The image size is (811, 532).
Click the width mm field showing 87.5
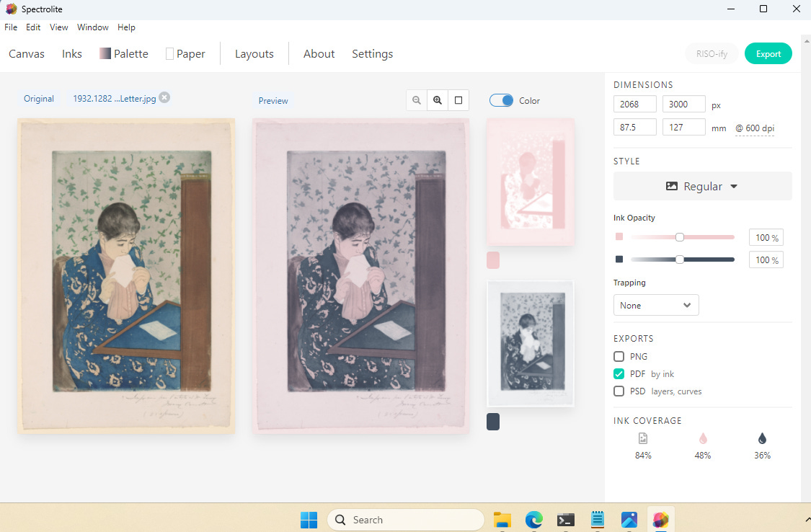(x=634, y=127)
